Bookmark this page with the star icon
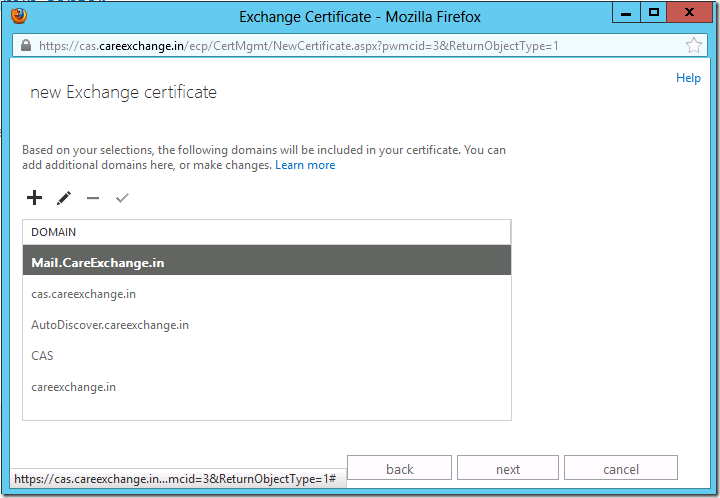The width and height of the screenshot is (720, 498). pos(693,45)
